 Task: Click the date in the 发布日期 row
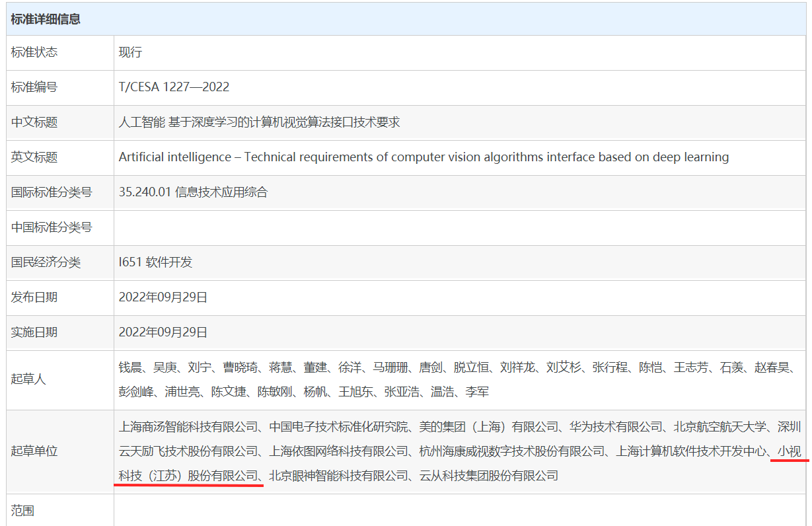coord(163,297)
